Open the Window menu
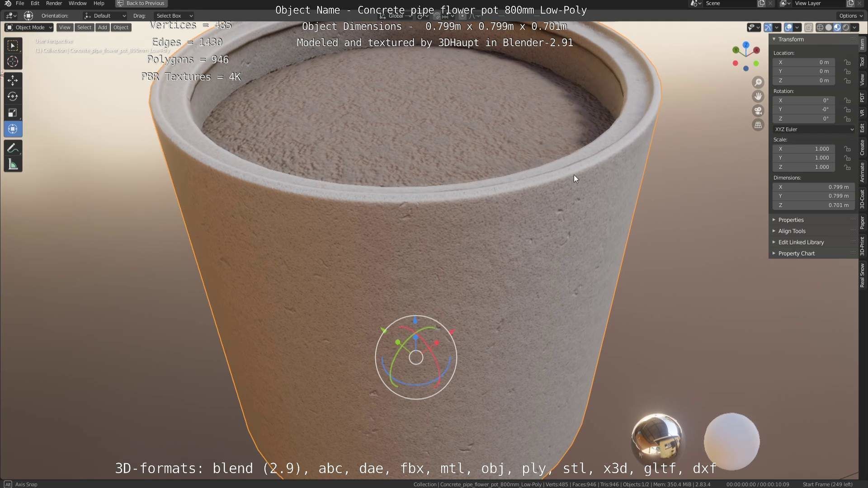 [x=77, y=3]
